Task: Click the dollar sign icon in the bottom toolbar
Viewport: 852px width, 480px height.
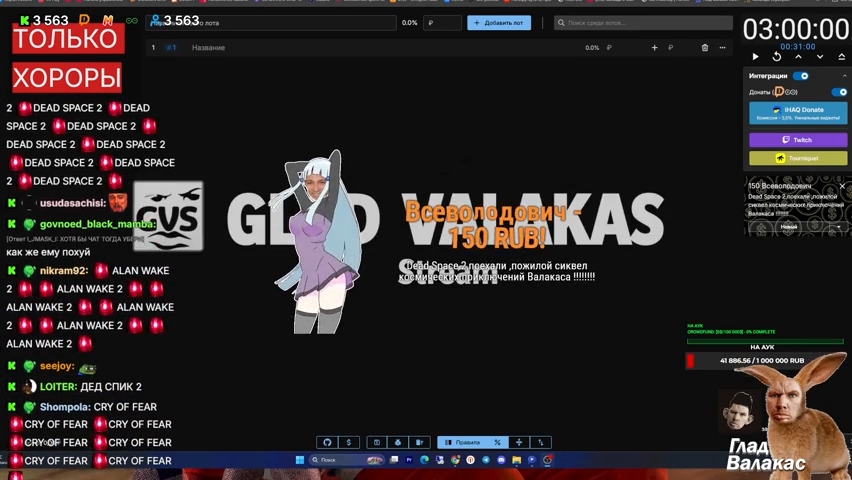Action: click(x=348, y=442)
